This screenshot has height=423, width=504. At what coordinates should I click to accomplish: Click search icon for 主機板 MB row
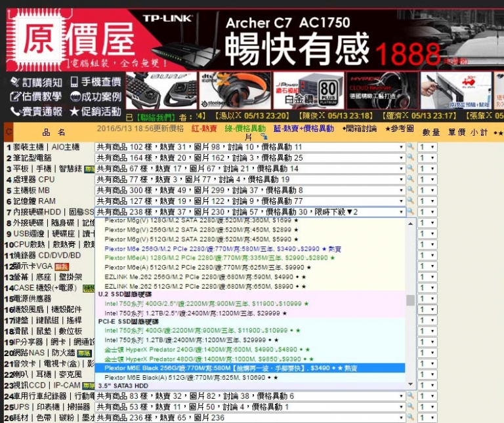pyautogui.click(x=410, y=190)
